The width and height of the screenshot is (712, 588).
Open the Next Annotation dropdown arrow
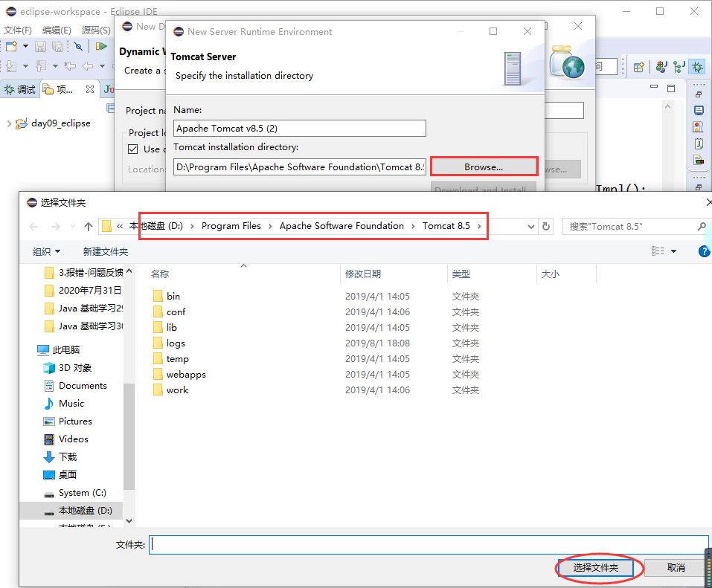(25, 66)
